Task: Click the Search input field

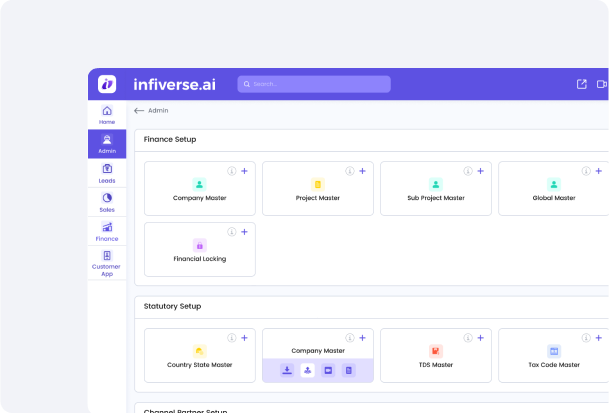Action: click(314, 84)
